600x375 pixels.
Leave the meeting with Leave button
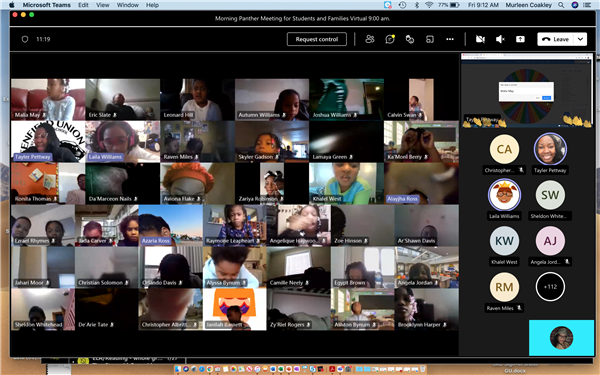point(556,39)
